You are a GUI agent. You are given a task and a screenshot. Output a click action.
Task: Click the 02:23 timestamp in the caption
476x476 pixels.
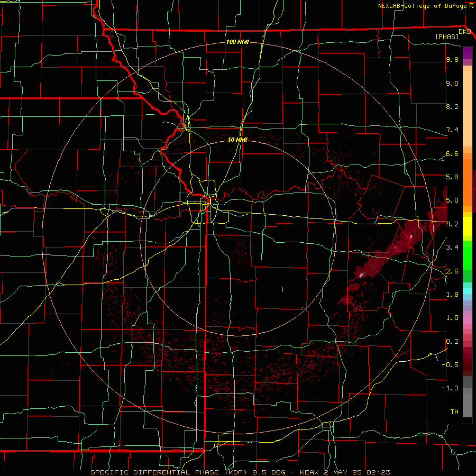click(378, 472)
